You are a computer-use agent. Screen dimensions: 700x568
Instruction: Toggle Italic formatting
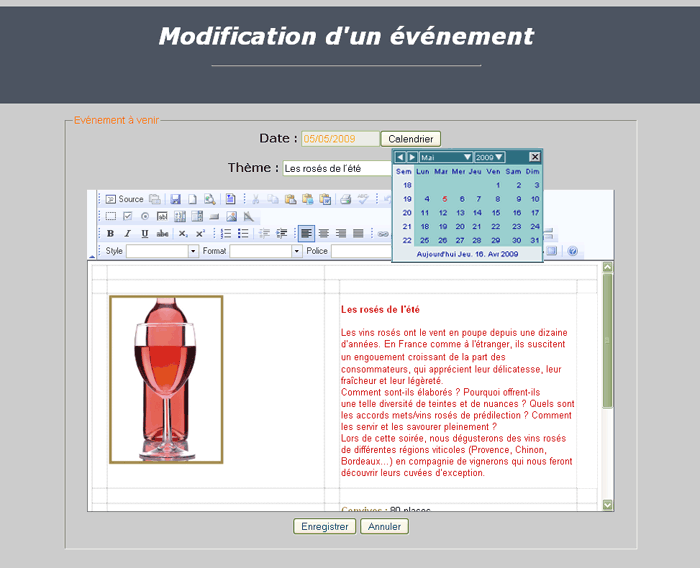click(128, 234)
